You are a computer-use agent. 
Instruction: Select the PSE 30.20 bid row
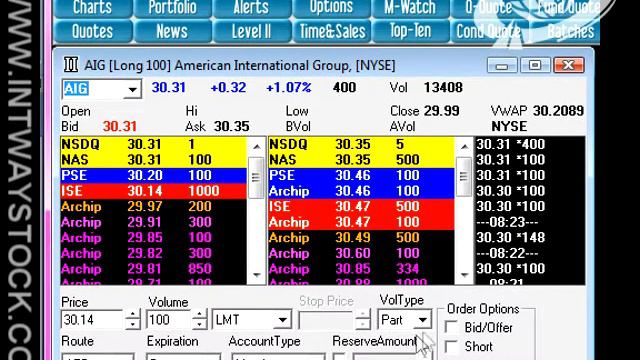(x=153, y=176)
